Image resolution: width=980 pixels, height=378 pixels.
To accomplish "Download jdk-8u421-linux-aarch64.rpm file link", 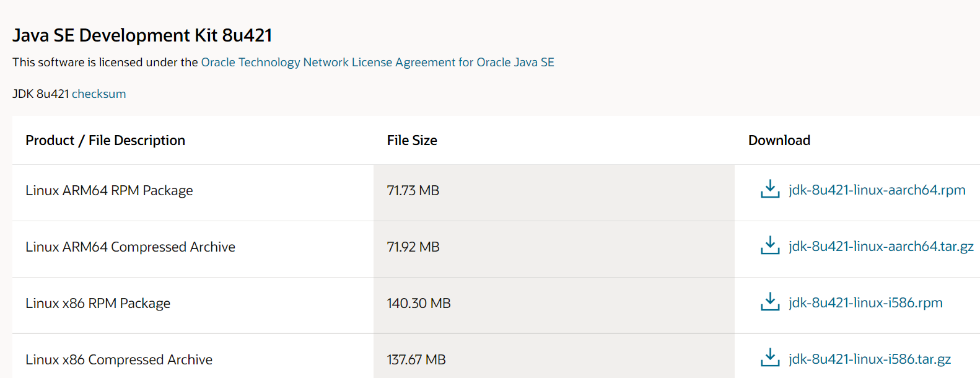I will coord(877,190).
